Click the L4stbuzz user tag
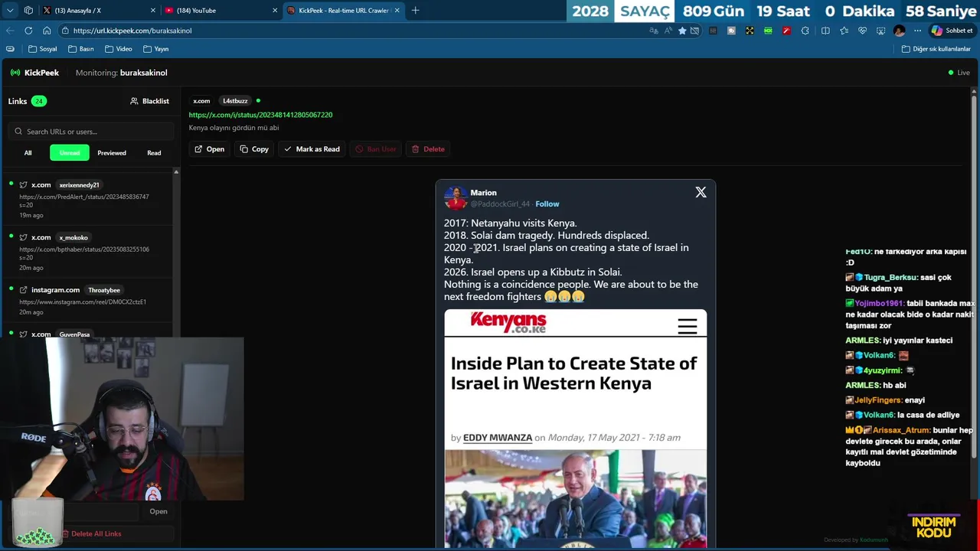 coord(235,101)
